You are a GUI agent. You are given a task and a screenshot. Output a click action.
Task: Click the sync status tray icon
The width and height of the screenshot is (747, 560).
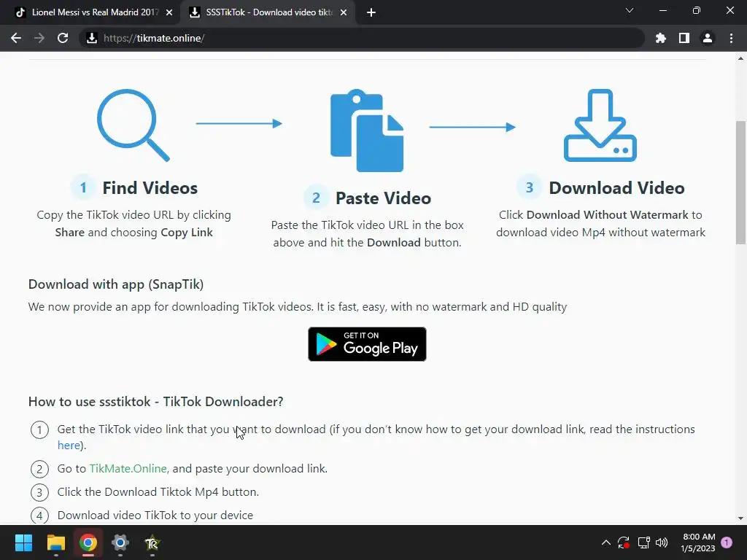(x=624, y=542)
